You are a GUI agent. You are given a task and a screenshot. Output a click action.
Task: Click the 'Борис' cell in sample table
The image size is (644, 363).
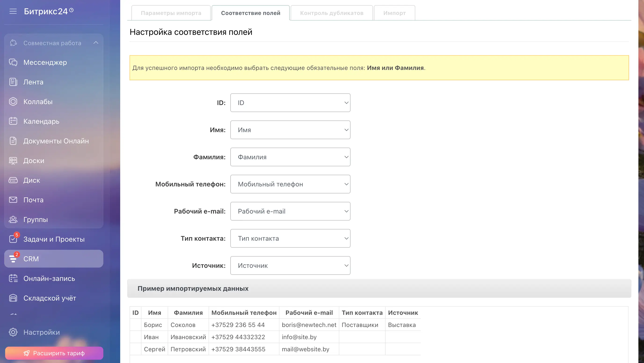coord(153,325)
